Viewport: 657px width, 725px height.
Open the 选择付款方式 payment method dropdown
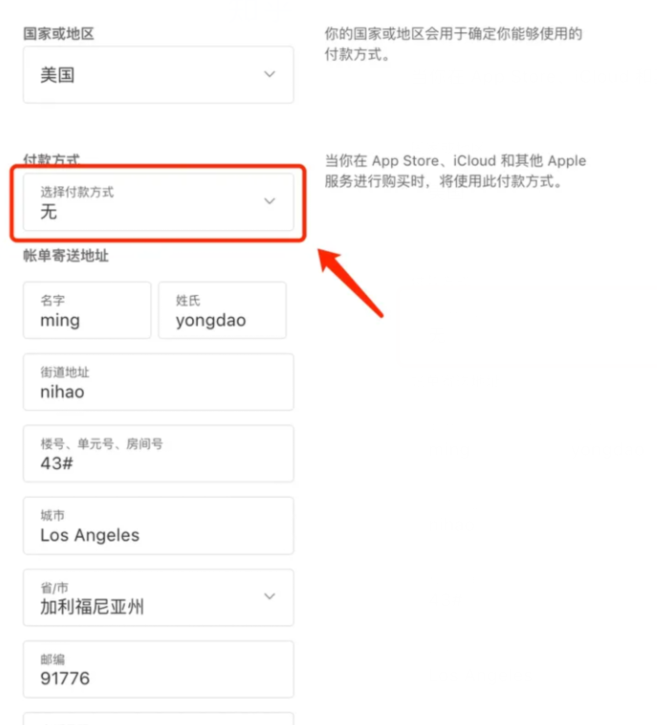(x=158, y=202)
